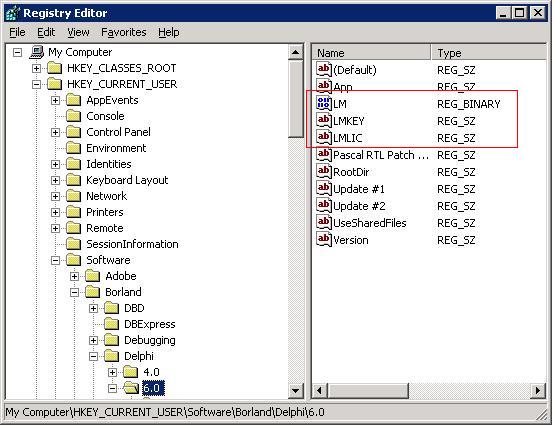
Task: Click the HKEY_CLASSES_ROOT folder icon
Action: pyautogui.click(x=55, y=68)
